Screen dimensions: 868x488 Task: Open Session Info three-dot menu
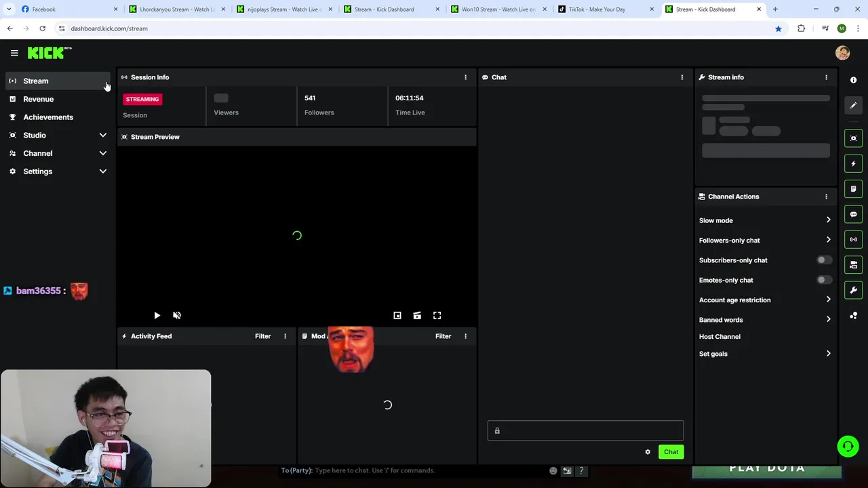pos(465,77)
